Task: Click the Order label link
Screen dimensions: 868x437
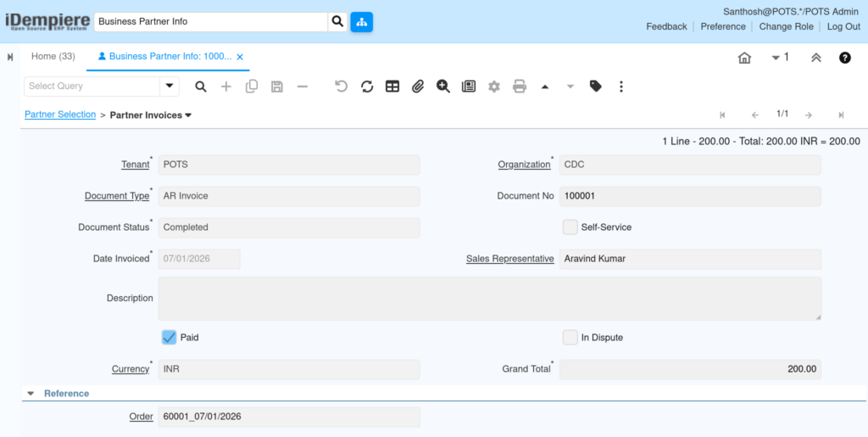Action: (142, 417)
